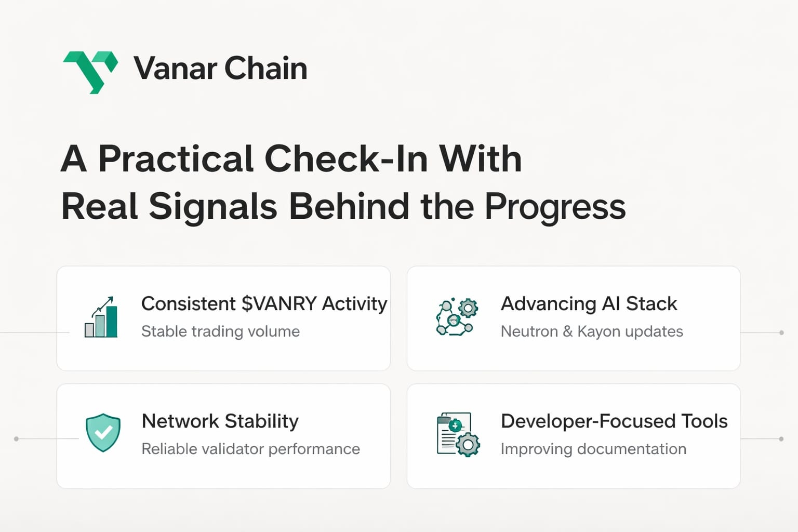798x532 pixels.
Task: Click the Vanar Chain brand name text
Action: [x=220, y=69]
